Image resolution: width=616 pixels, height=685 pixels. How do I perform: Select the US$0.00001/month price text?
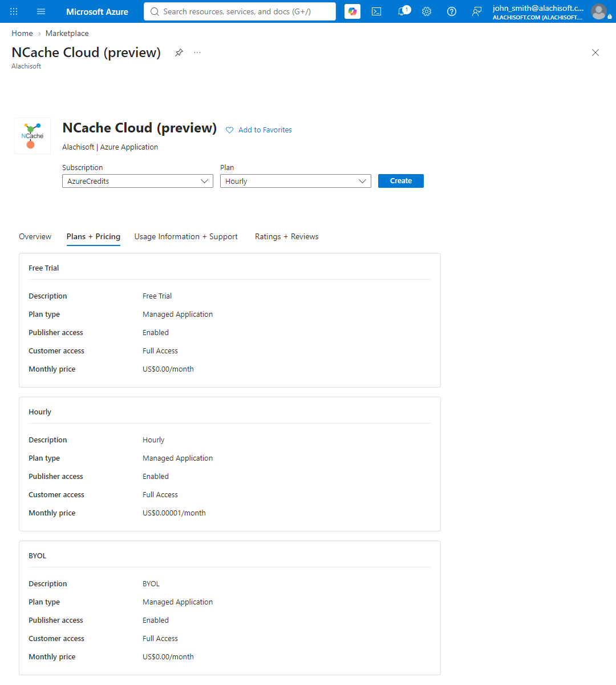(x=174, y=513)
